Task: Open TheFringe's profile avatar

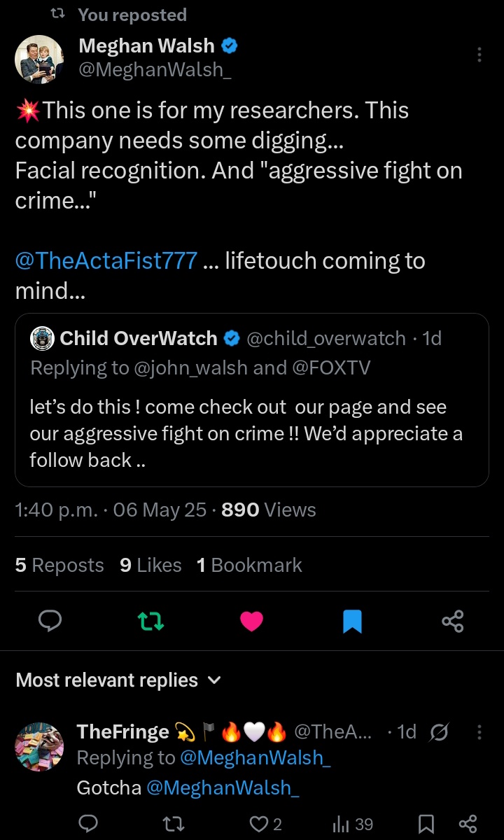Action: click(x=39, y=746)
